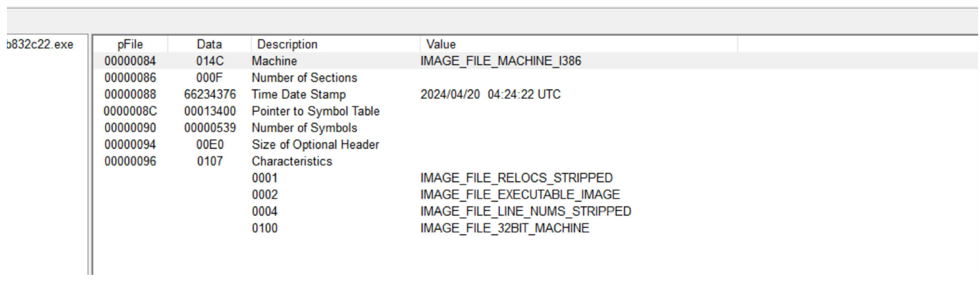Click the 66234376 data cell

tap(205, 95)
